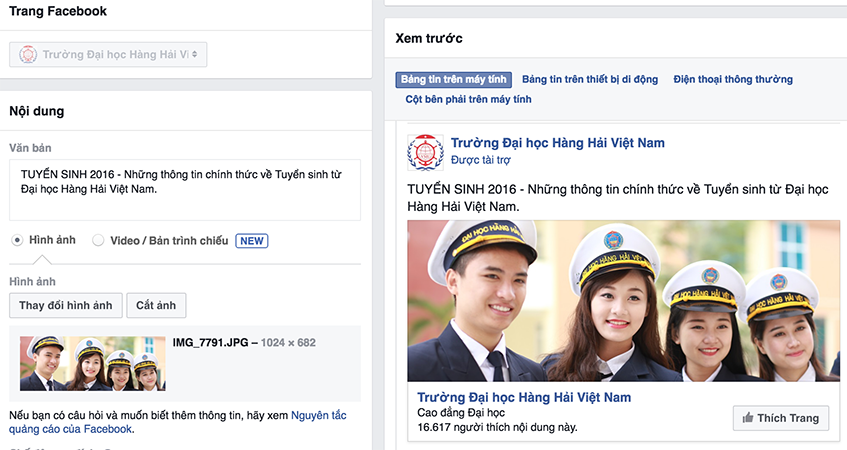Click the page avatar logo in preview
The width and height of the screenshot is (847, 450).
426,152
